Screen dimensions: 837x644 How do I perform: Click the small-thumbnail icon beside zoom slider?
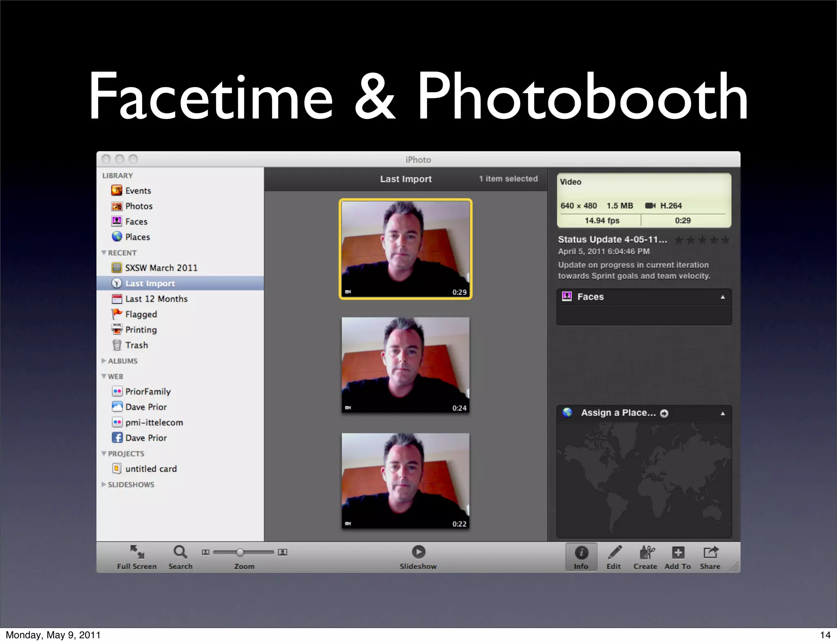pyautogui.click(x=206, y=552)
